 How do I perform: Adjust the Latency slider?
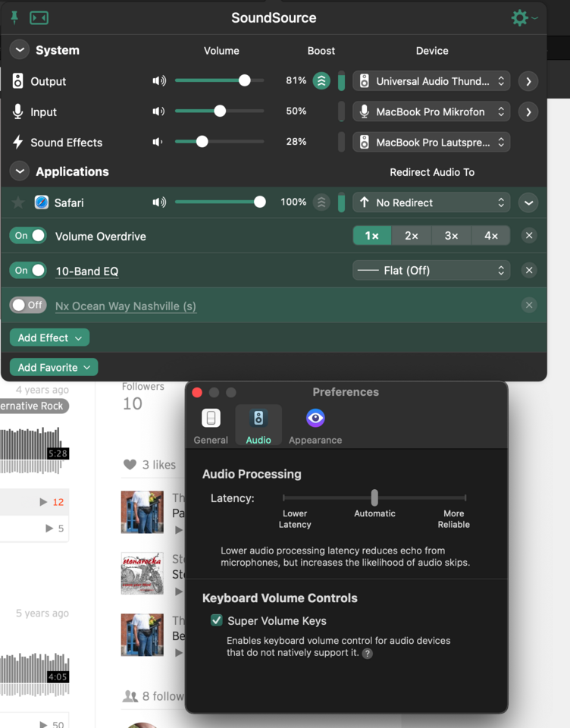(374, 497)
